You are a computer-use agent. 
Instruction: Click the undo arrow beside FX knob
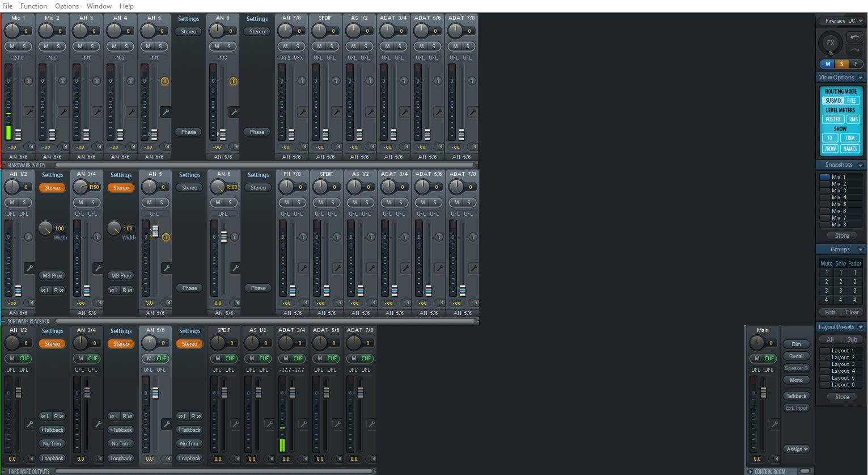point(854,37)
